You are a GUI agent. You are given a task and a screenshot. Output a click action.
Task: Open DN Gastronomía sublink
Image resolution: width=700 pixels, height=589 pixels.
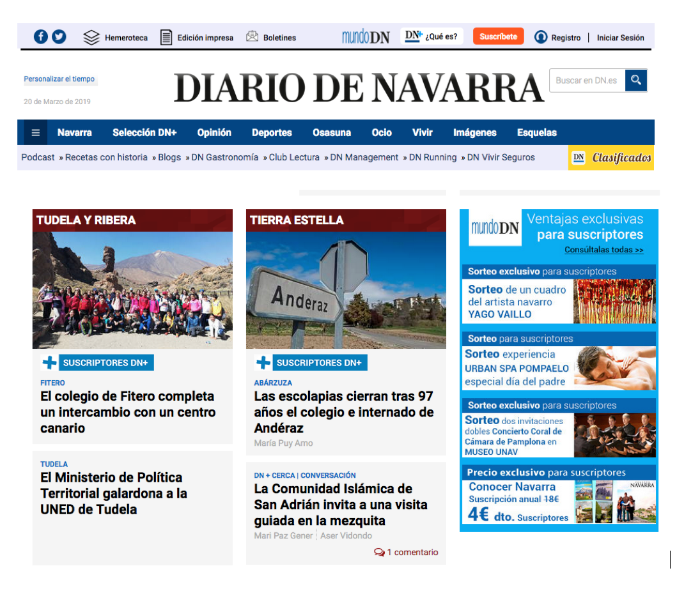224,158
